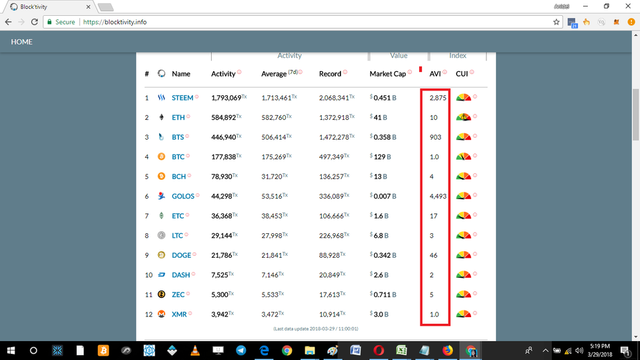Open the Action Center notifications
Image resolution: width=640 pixels, height=360 pixels.
coord(625,351)
